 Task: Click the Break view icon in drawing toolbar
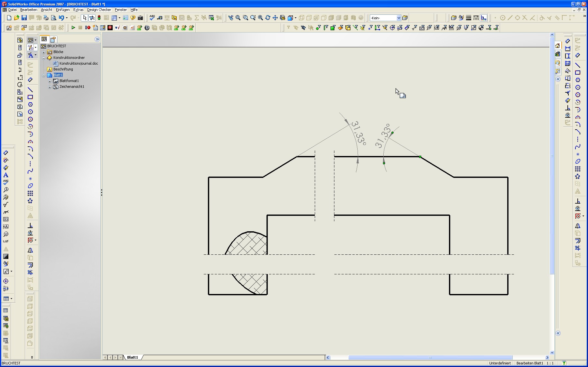pyautogui.click(x=20, y=107)
